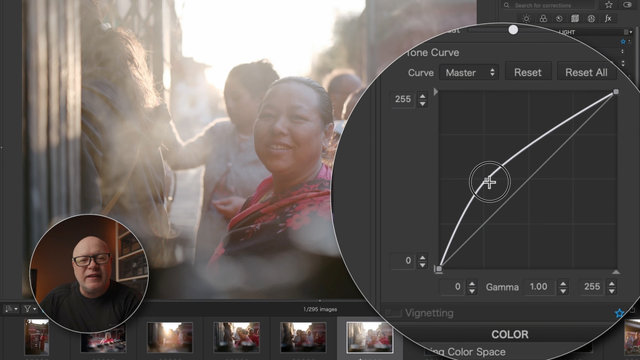Toggle blue favorite star under LIGHT header

tap(623, 42)
